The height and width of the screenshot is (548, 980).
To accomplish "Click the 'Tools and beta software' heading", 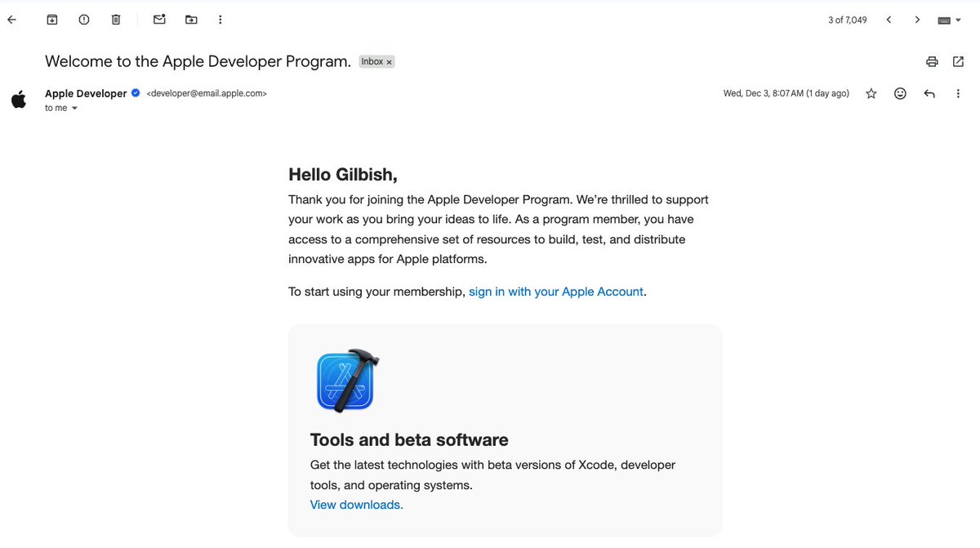I will coord(409,440).
